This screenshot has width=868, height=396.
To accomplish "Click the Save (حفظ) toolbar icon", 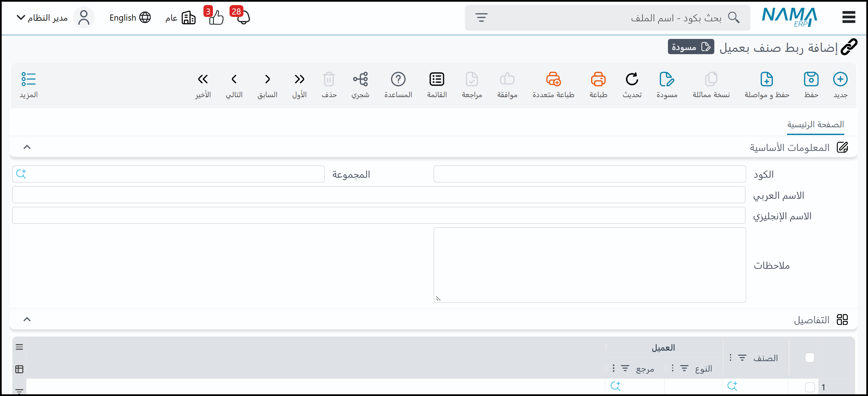I will point(811,80).
